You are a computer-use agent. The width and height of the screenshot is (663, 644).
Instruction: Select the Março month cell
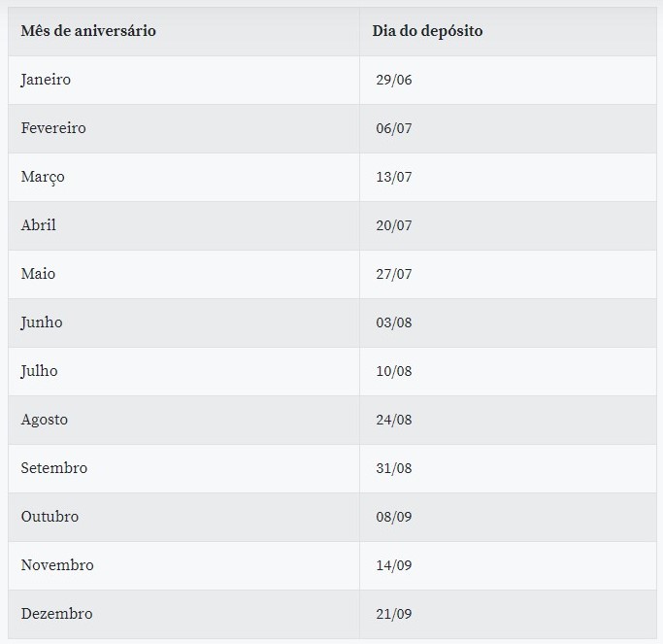[43, 177]
